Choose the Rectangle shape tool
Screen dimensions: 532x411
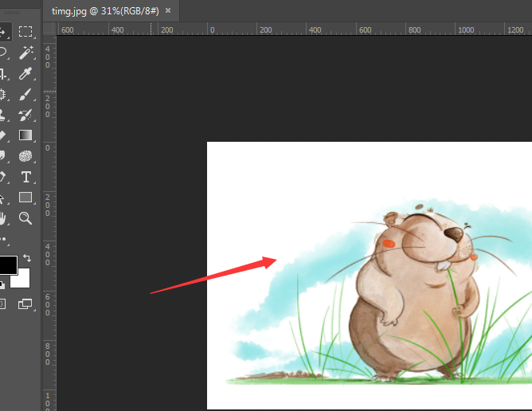point(25,198)
